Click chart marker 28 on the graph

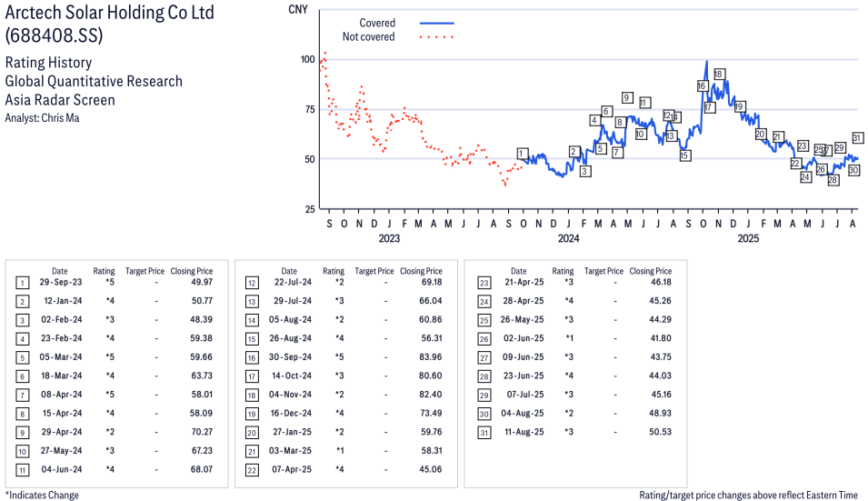point(833,180)
